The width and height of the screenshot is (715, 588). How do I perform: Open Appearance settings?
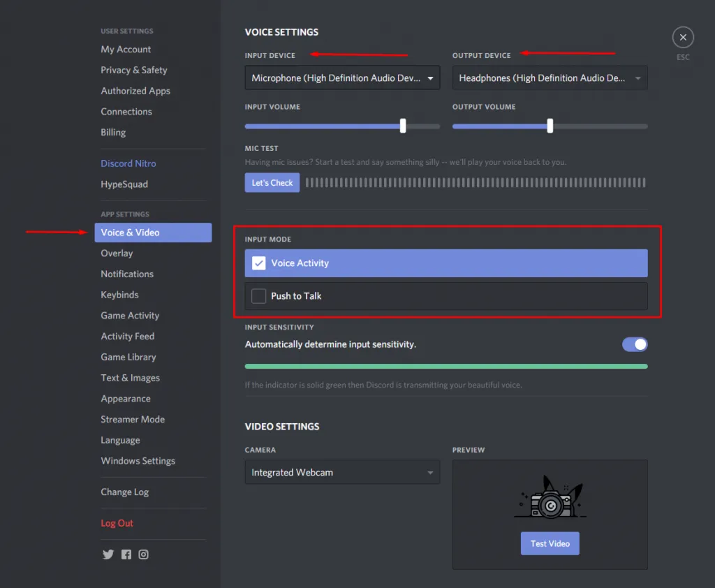126,398
